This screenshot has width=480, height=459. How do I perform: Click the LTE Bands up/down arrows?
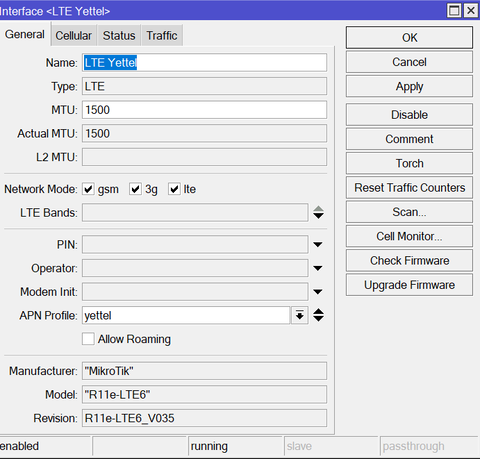(x=318, y=213)
